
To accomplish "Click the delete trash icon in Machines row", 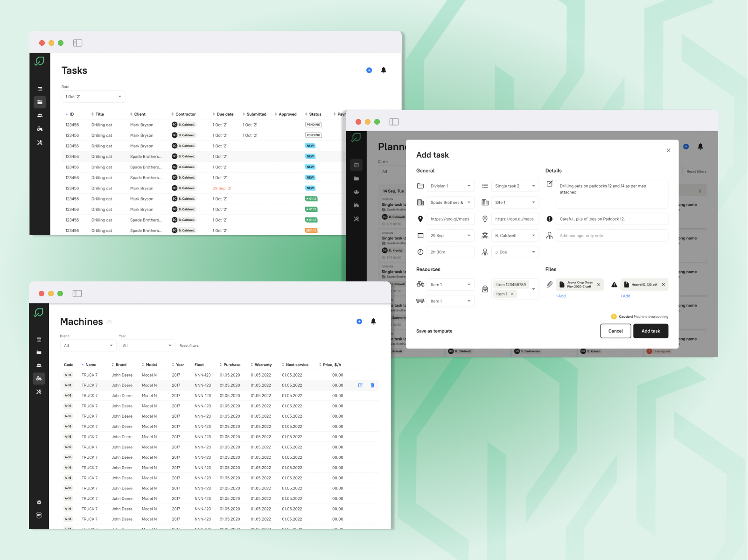I will [x=372, y=385].
